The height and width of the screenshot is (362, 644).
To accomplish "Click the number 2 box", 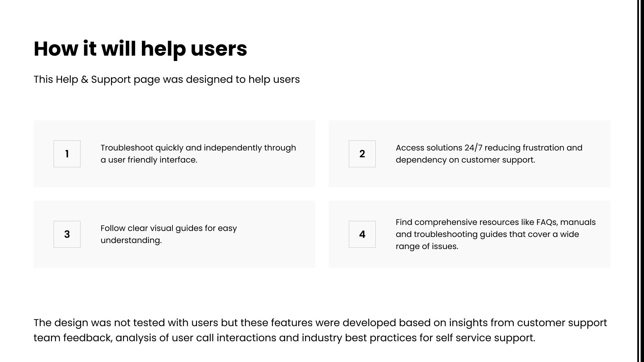I will pyautogui.click(x=362, y=154).
